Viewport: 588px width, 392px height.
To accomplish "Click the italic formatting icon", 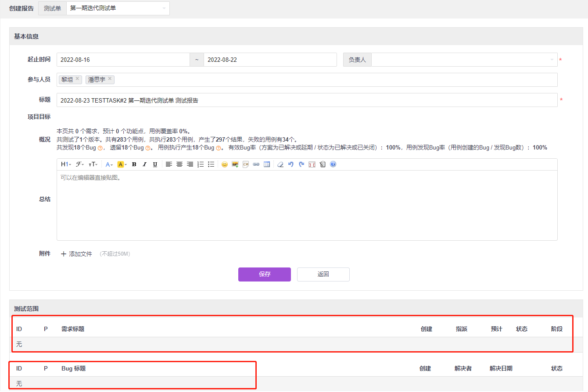I will click(x=144, y=164).
